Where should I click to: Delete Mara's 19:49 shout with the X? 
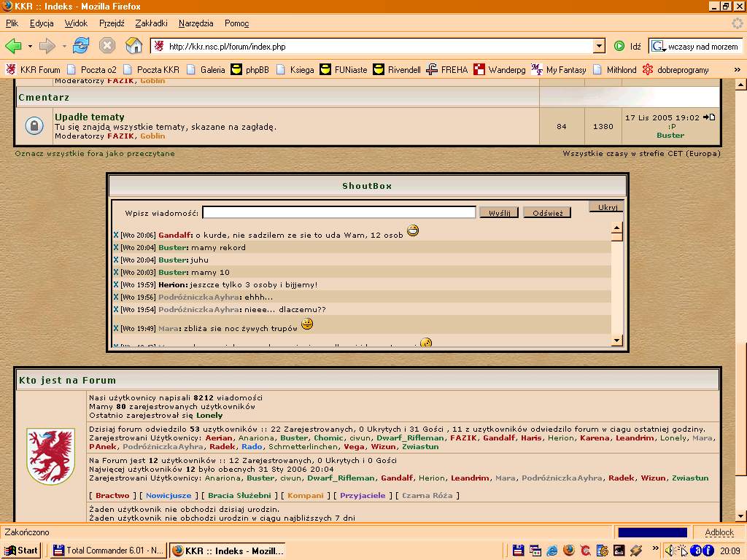pyautogui.click(x=116, y=328)
